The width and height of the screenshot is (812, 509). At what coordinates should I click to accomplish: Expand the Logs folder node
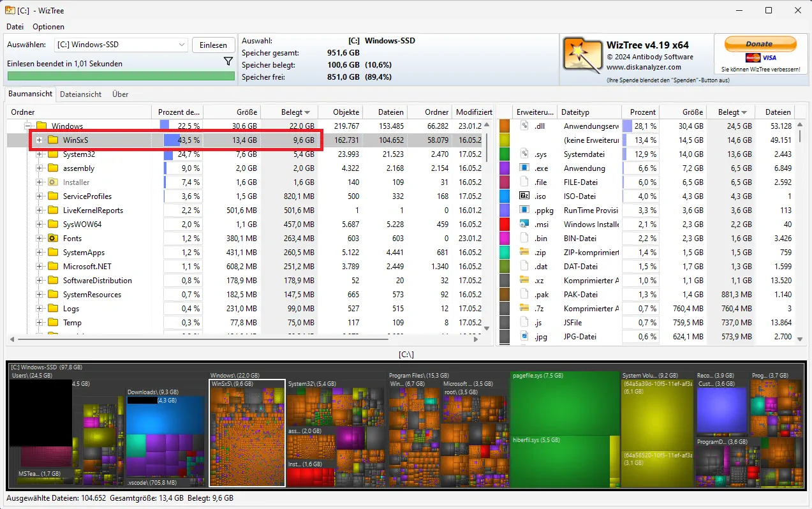pos(40,309)
